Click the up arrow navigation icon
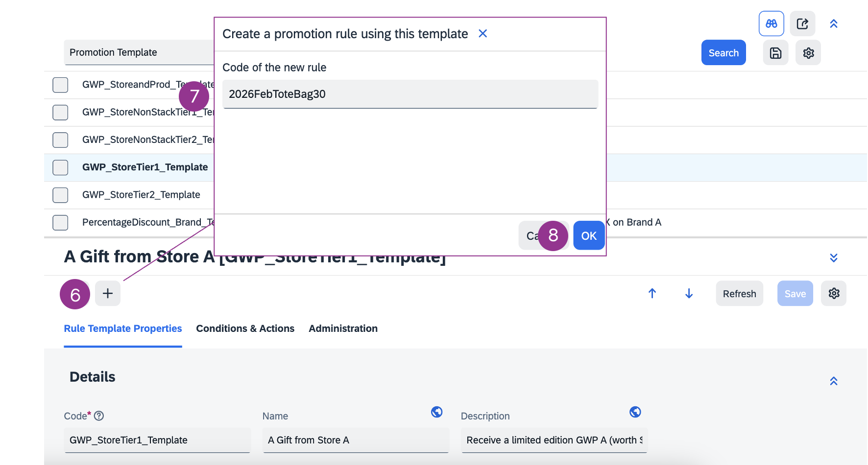Viewport: 868px width, 465px height. pos(652,293)
